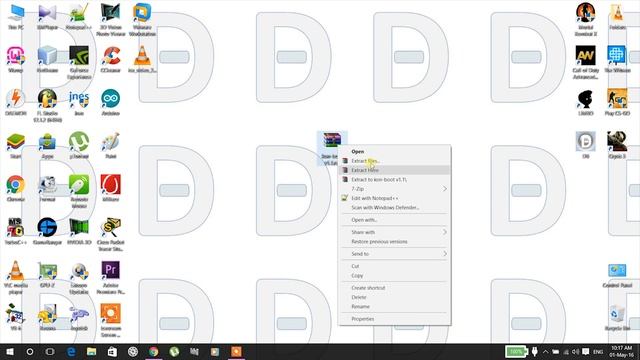Switch to Chrome on the taskbar
This screenshot has height=360, width=640.
(153, 351)
